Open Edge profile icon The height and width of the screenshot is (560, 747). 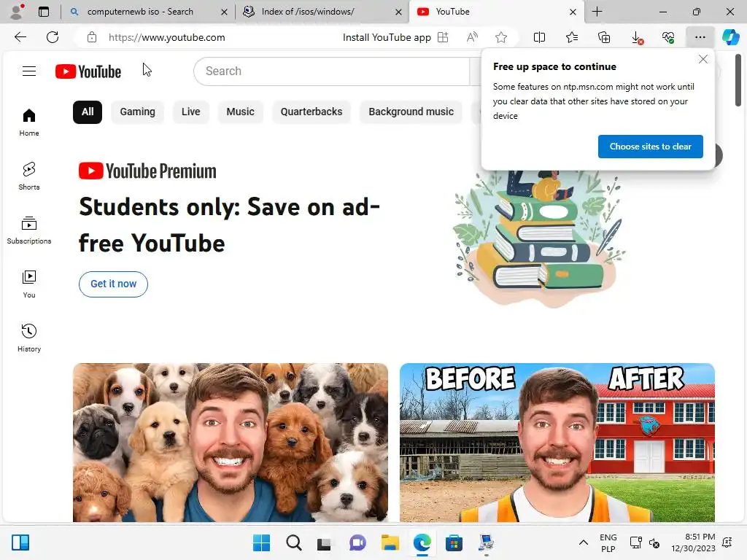17,12
